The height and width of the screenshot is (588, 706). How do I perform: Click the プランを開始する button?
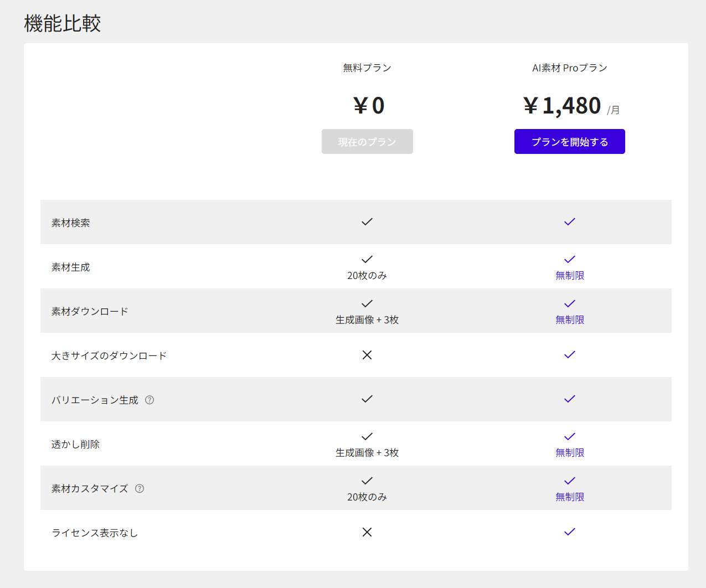pos(569,142)
